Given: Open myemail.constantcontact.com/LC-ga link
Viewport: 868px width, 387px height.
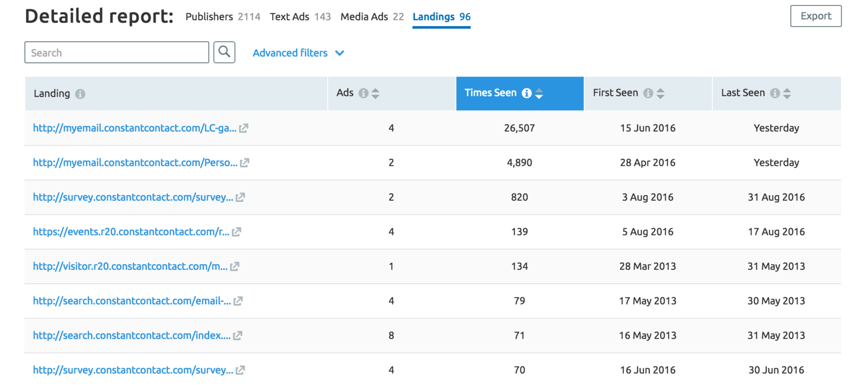Looking at the screenshot, I should [135, 128].
